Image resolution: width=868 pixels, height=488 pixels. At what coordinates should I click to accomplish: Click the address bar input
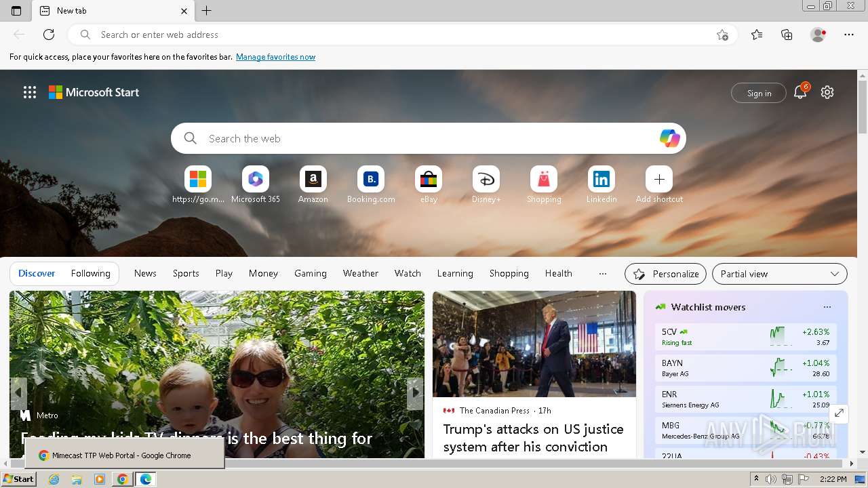tap(404, 35)
